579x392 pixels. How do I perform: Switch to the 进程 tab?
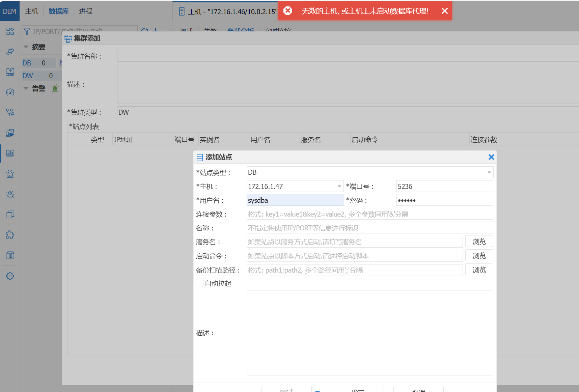point(86,11)
